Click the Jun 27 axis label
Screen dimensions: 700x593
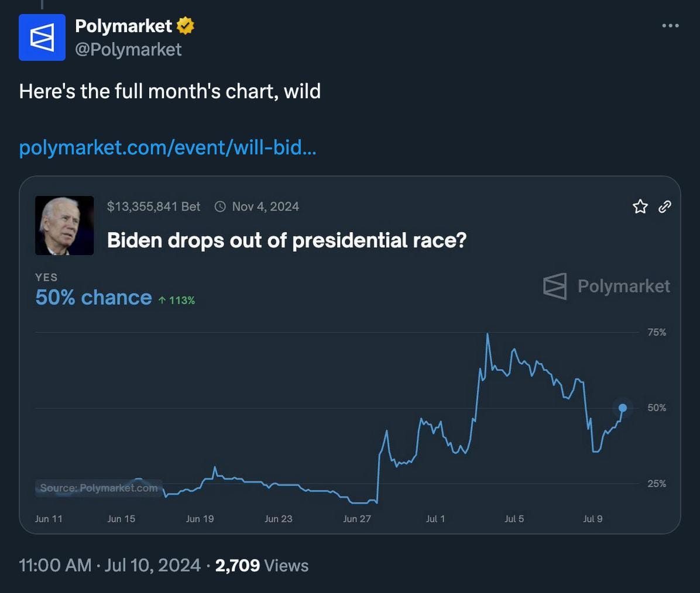(356, 519)
